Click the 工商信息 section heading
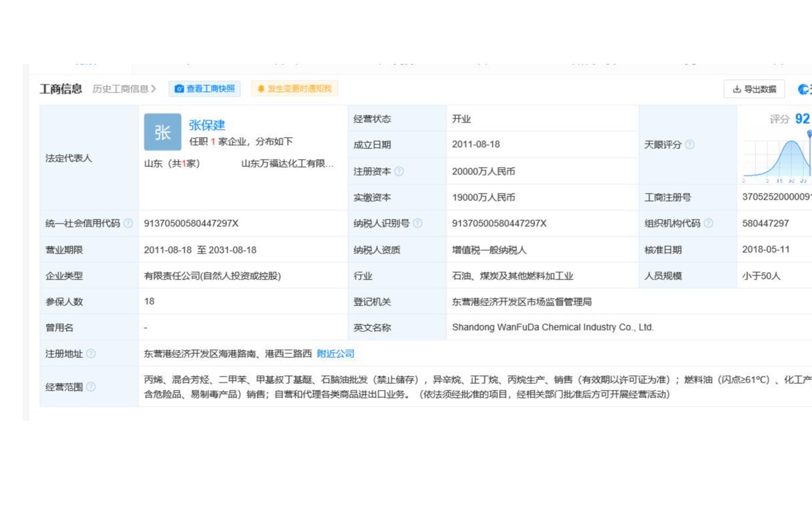 tap(61, 88)
